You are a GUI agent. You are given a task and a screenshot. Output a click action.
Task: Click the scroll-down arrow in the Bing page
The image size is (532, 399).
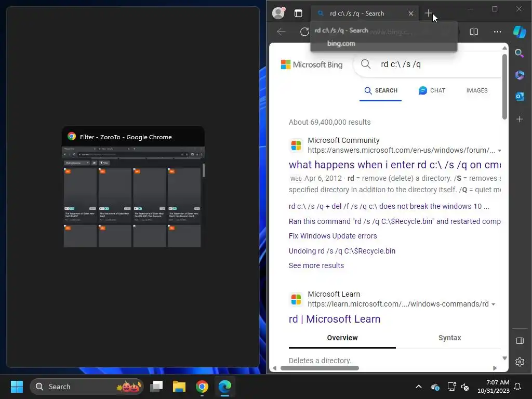tap(504, 358)
